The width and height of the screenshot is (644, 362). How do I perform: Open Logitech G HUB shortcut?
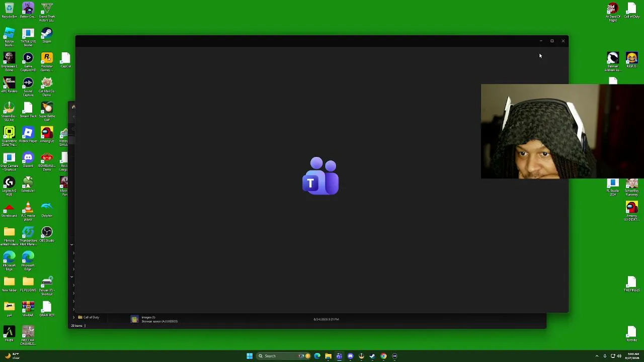coord(9,186)
